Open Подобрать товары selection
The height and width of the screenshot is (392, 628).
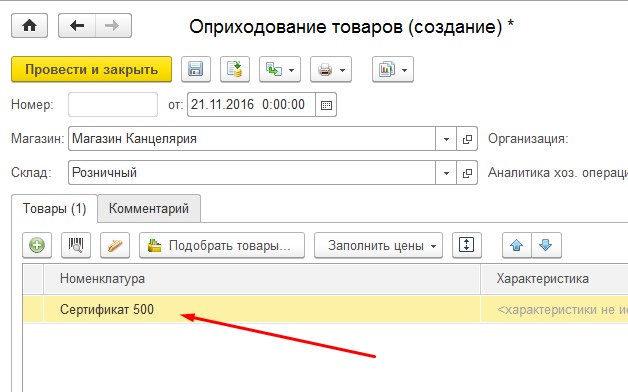pos(222,245)
